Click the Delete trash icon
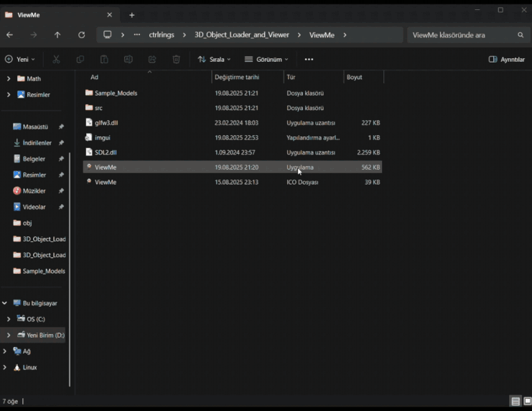532x411 pixels. point(176,60)
